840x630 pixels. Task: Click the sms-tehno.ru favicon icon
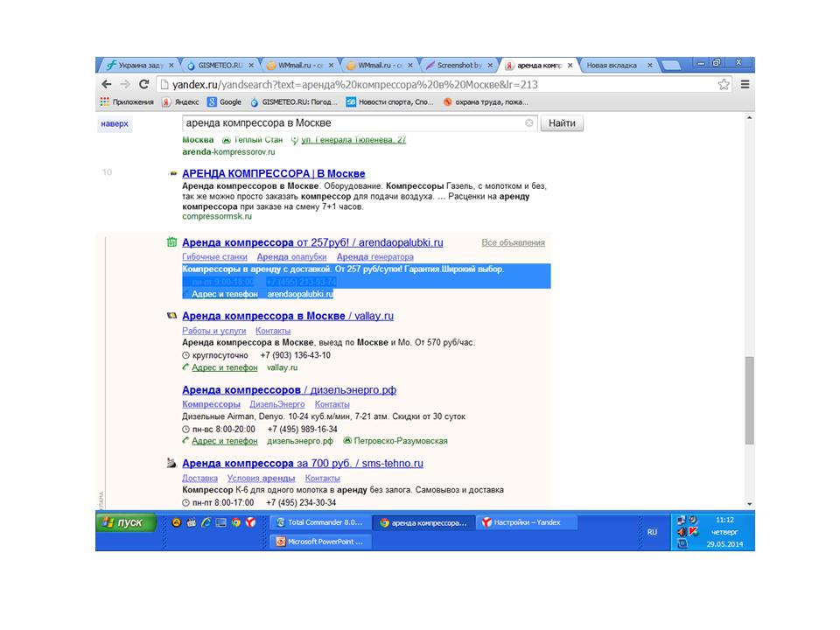pos(171,463)
